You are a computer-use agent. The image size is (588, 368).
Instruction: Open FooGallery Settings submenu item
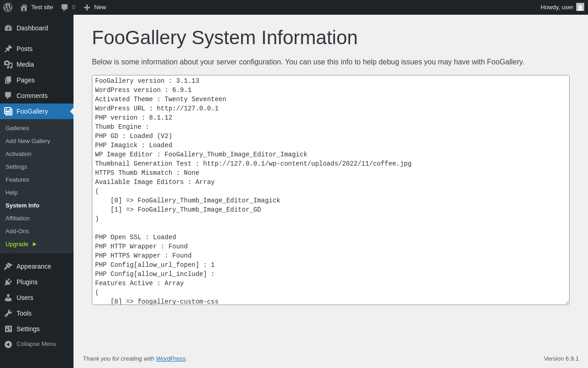click(x=37, y=167)
